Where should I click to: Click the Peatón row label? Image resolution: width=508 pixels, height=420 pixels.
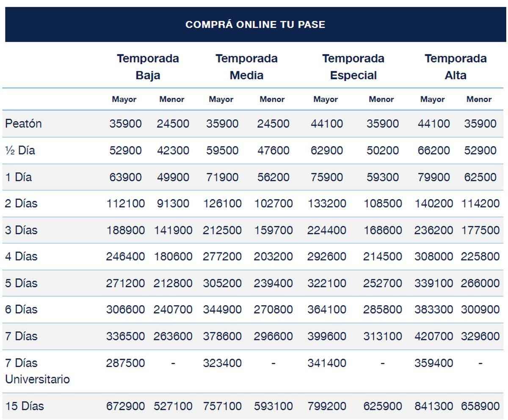coord(23,124)
